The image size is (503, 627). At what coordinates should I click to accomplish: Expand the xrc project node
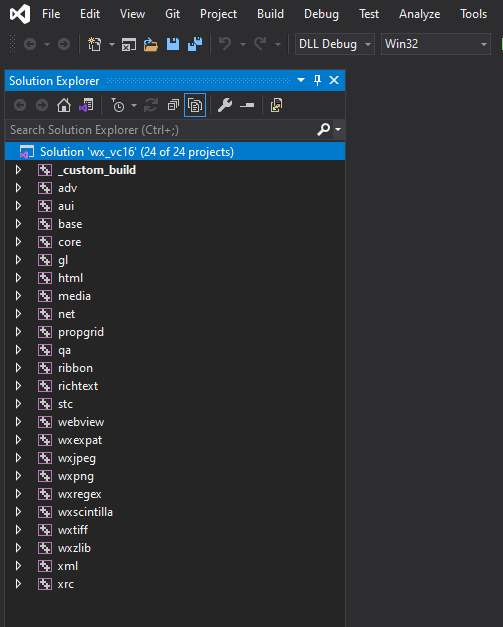click(x=18, y=584)
